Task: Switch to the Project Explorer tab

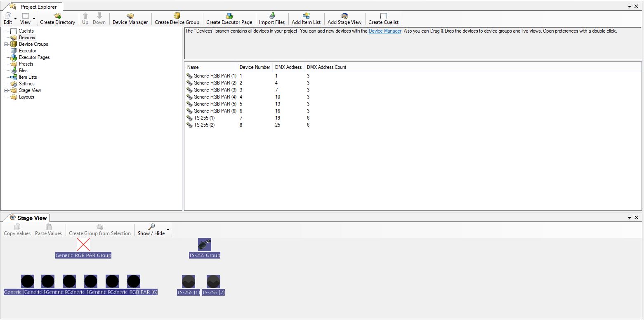Action: (x=38, y=7)
